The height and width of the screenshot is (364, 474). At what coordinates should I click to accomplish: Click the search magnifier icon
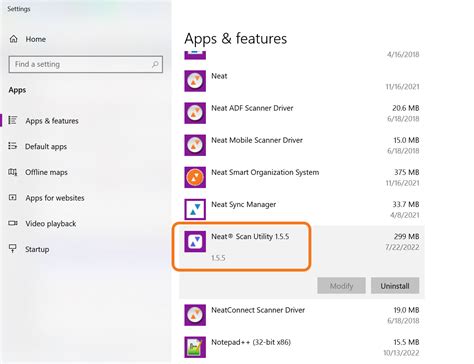[x=155, y=64]
